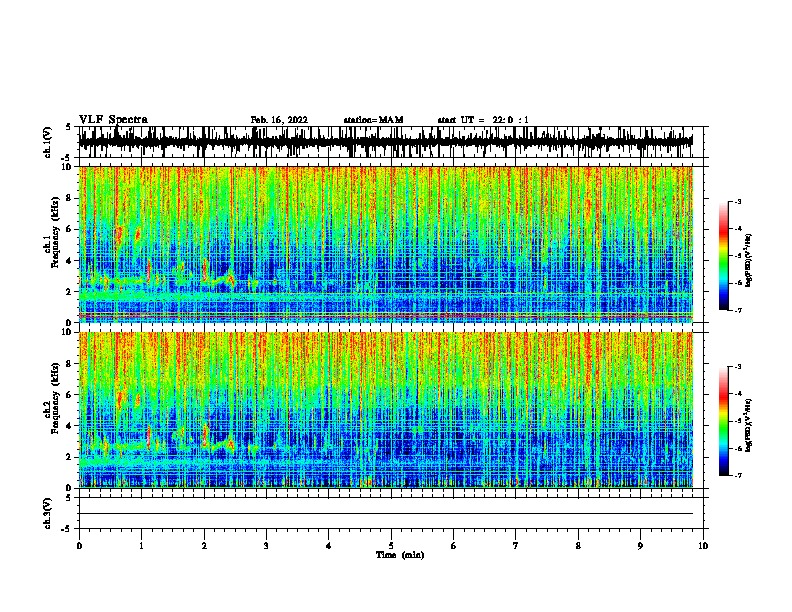This screenshot has height=612, width=792.
Task: Click the ch.2 color scale bar
Action: [x=724, y=421]
